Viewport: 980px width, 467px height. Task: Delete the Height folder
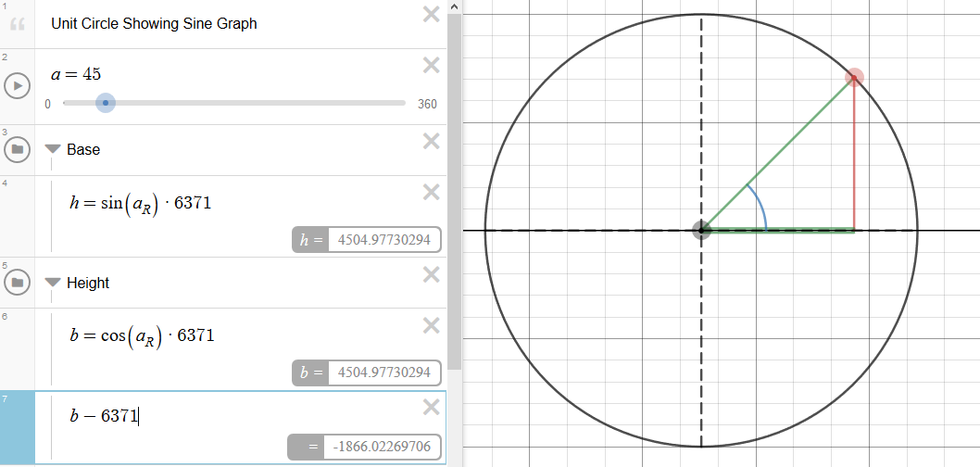432,274
